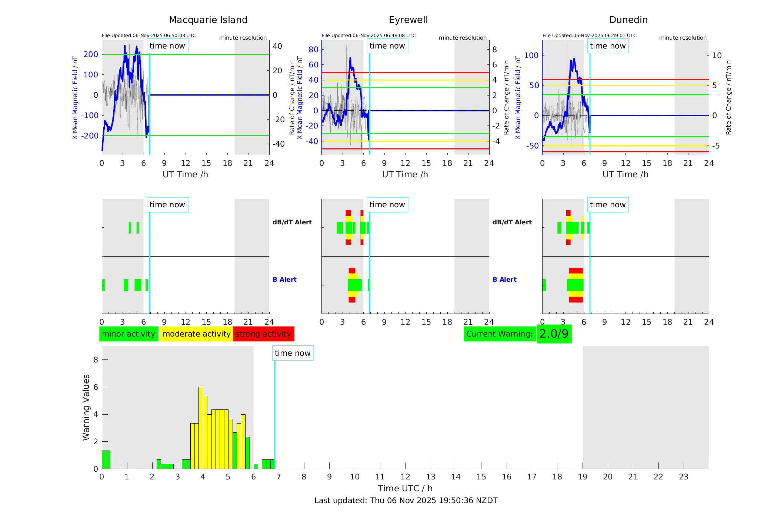Image resolution: width=784 pixels, height=532 pixels.
Task: Click the tallest yellow bar in Warning Values chart
Action: click(x=201, y=426)
